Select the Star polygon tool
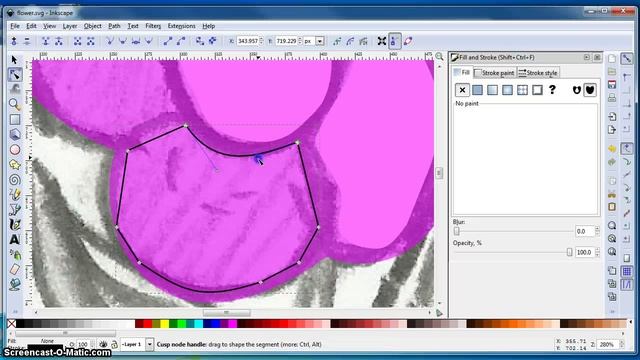Viewport: 640px width, 360px height. 15,164
